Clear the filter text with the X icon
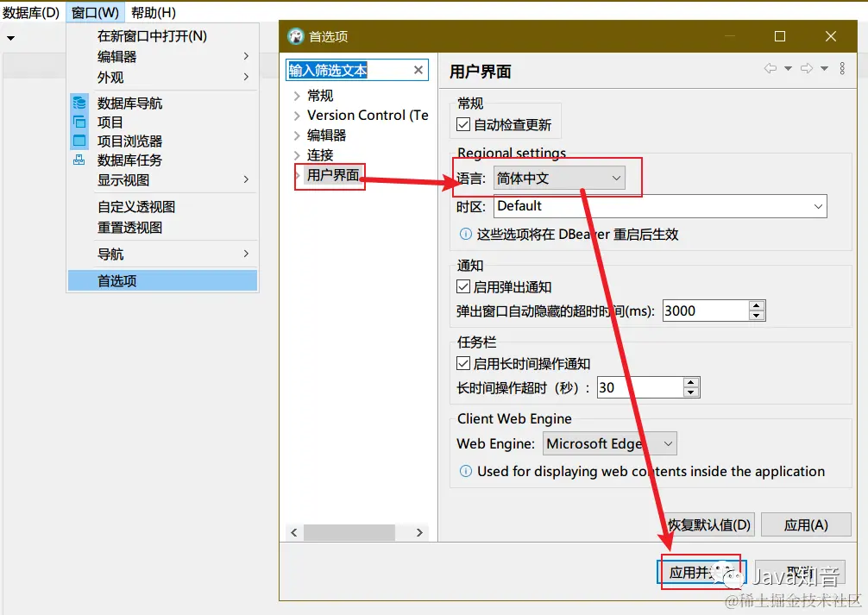This screenshot has height=615, width=868. tap(418, 70)
